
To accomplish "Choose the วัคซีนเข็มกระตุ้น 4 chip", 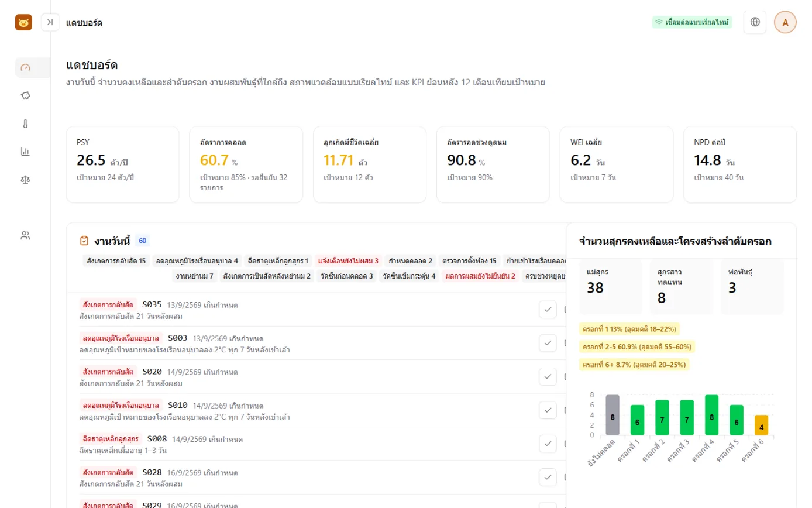I will (410, 276).
